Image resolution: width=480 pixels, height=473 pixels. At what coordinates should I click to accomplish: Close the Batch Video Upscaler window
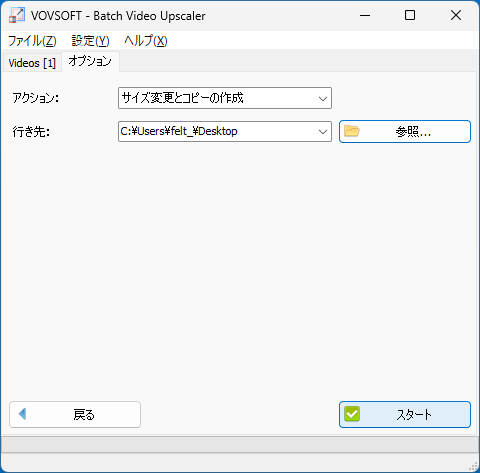[456, 15]
